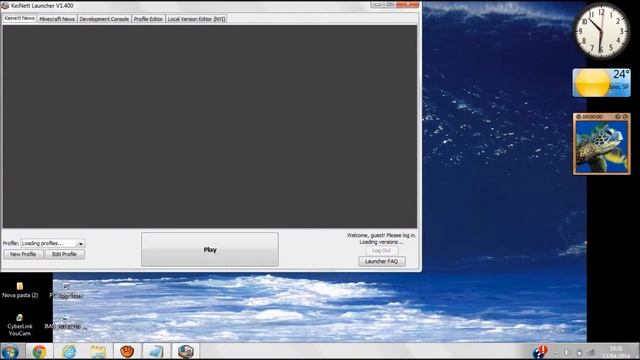Open the Launcher FAQ

click(x=382, y=261)
